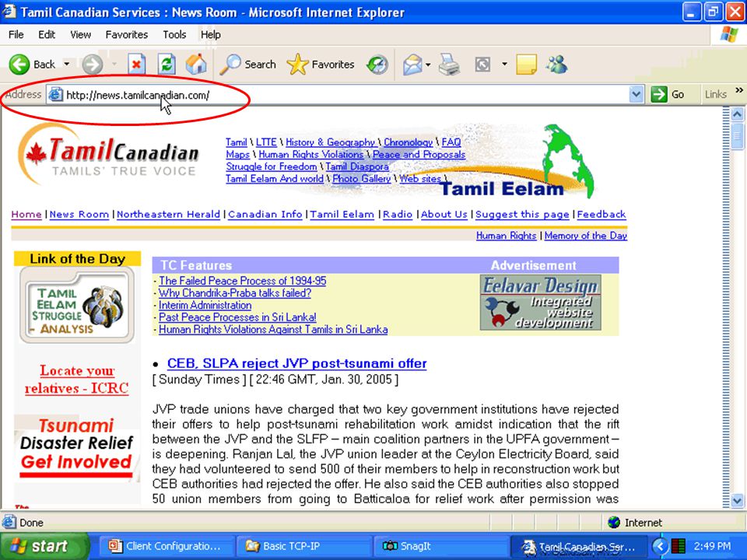Image resolution: width=747 pixels, height=560 pixels.
Task: Click the grey fullscreen toolbar icon
Action: pos(482,65)
